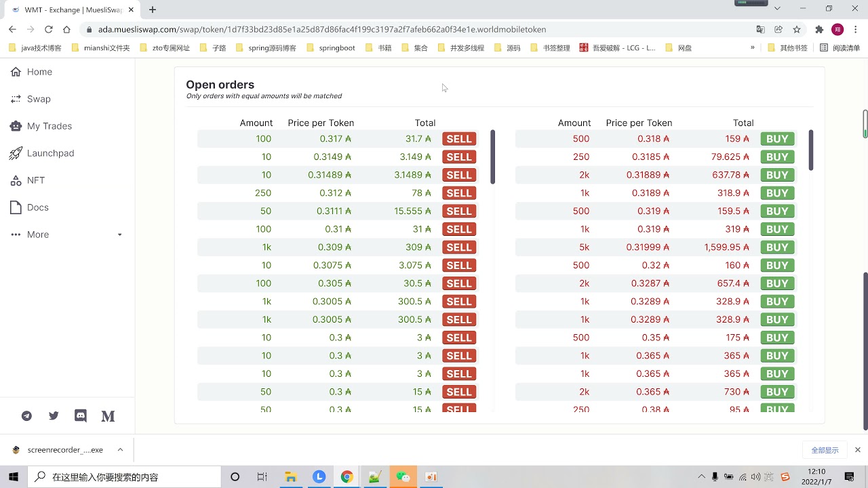The height and width of the screenshot is (488, 868).
Task: Click the Google Translate icon in address bar
Action: tap(760, 29)
